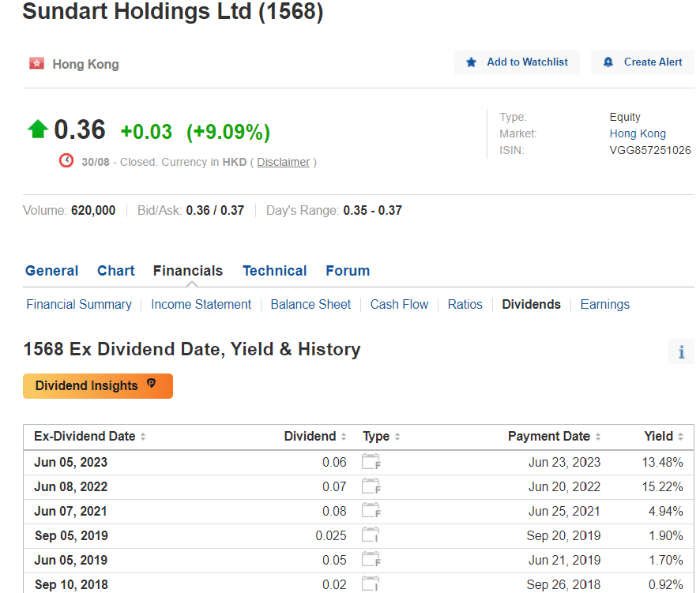The image size is (700, 593).
Task: Click the Disclaimer link
Action: (283, 162)
